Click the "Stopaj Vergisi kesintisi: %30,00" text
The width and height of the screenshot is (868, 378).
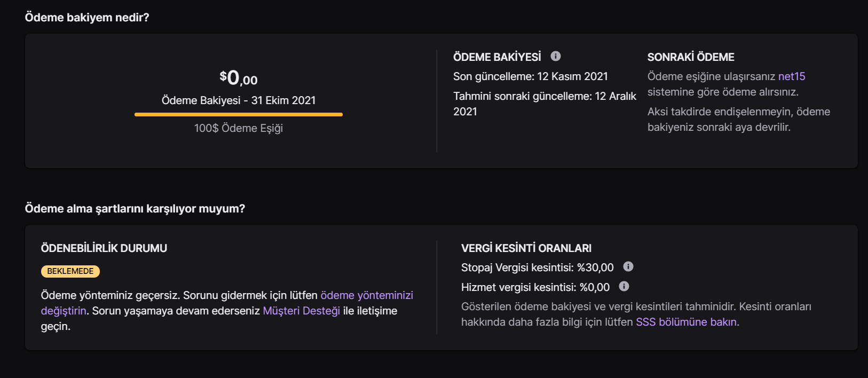[x=537, y=267]
